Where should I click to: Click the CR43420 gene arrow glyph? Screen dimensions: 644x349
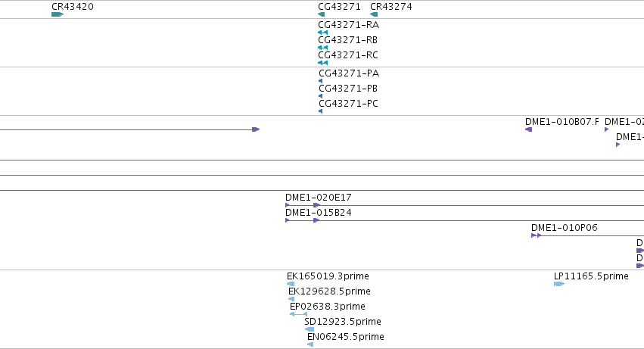click(x=58, y=14)
